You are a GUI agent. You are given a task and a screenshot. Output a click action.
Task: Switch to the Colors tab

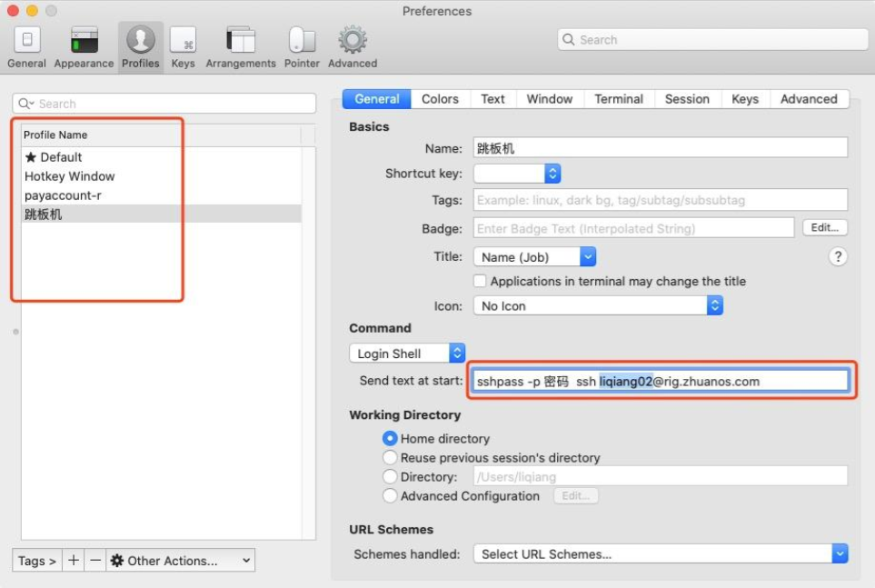440,99
